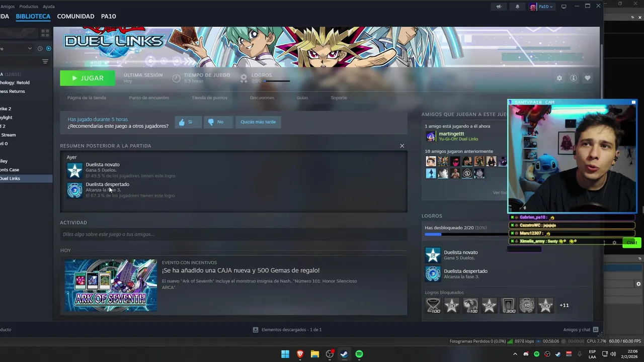Click the locked achievement icon labeled 10
The image size is (644, 362).
[527, 305]
